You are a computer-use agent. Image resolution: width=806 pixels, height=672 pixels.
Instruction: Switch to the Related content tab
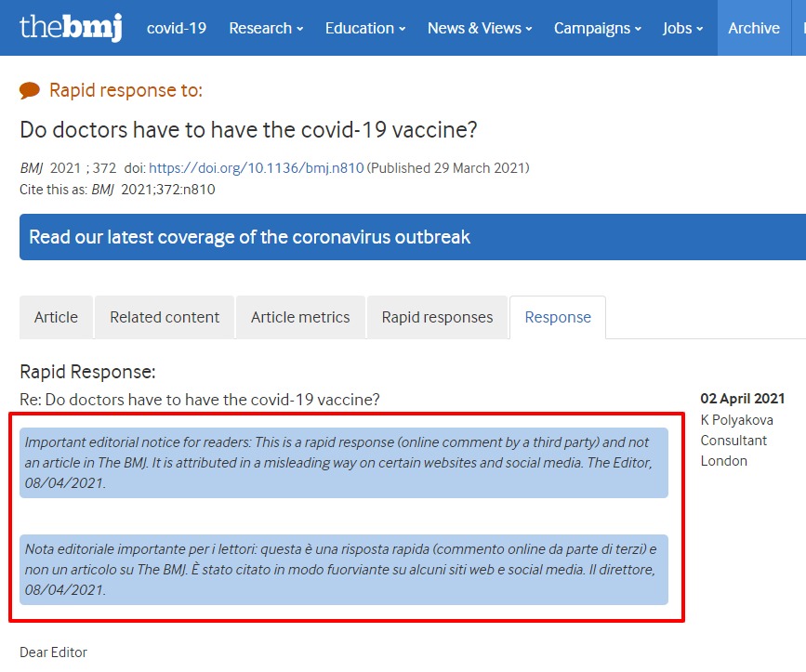[x=165, y=318]
